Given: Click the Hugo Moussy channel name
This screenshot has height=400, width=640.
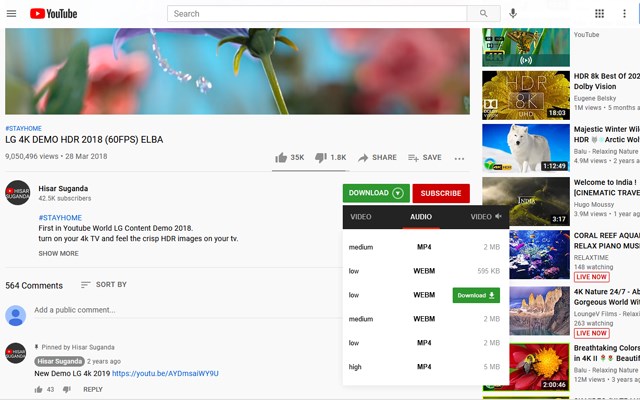Looking at the screenshot, I should tap(594, 204).
